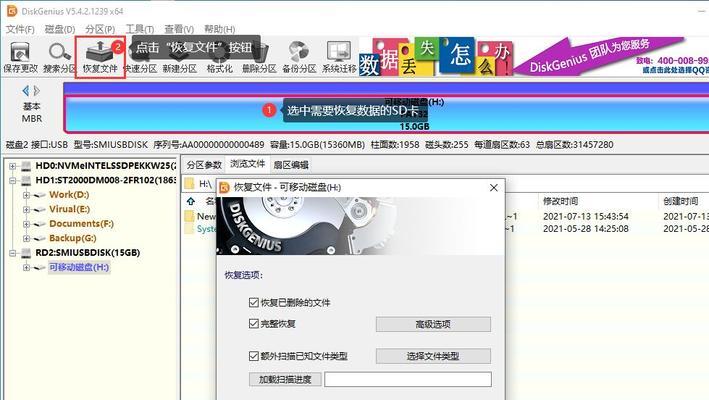Switch to the 浏览文件 tab

tap(247, 164)
